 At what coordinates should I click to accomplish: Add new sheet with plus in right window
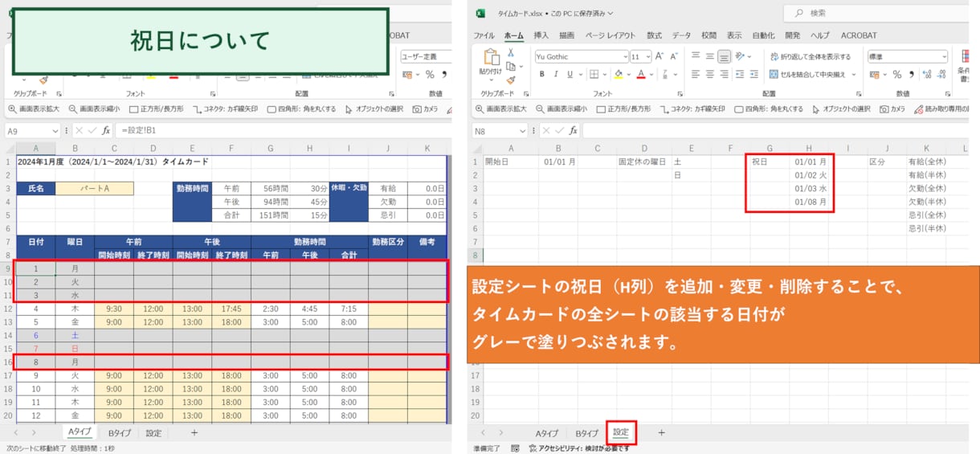pos(661,432)
